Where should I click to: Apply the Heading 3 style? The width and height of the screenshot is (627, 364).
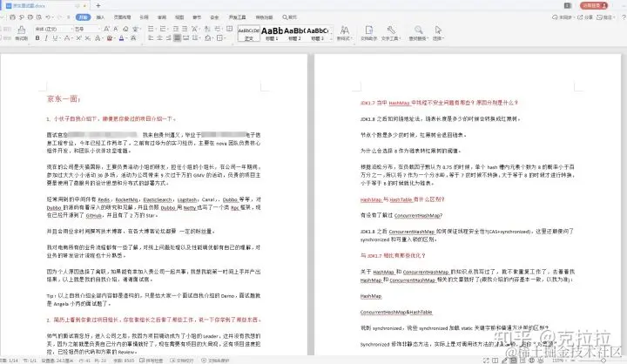[x=318, y=33]
